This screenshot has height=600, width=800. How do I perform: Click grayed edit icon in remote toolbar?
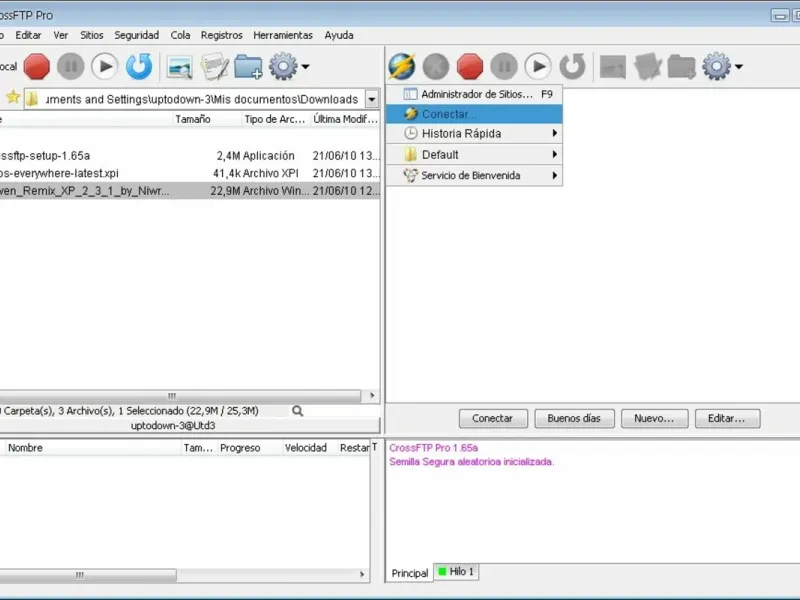[647, 66]
